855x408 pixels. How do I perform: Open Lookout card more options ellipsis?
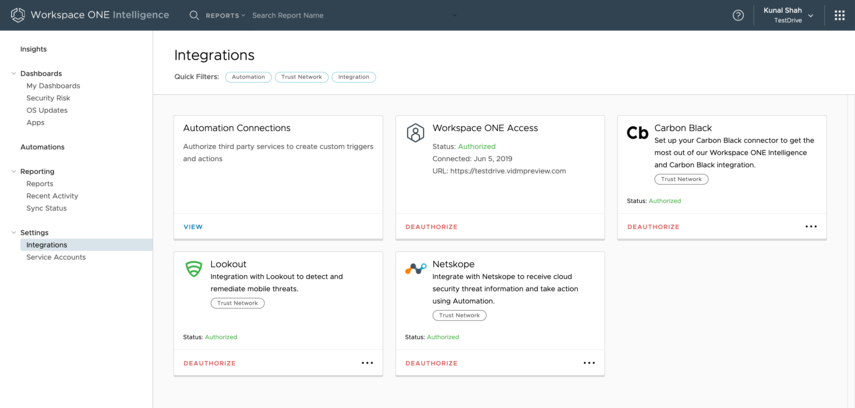point(367,363)
